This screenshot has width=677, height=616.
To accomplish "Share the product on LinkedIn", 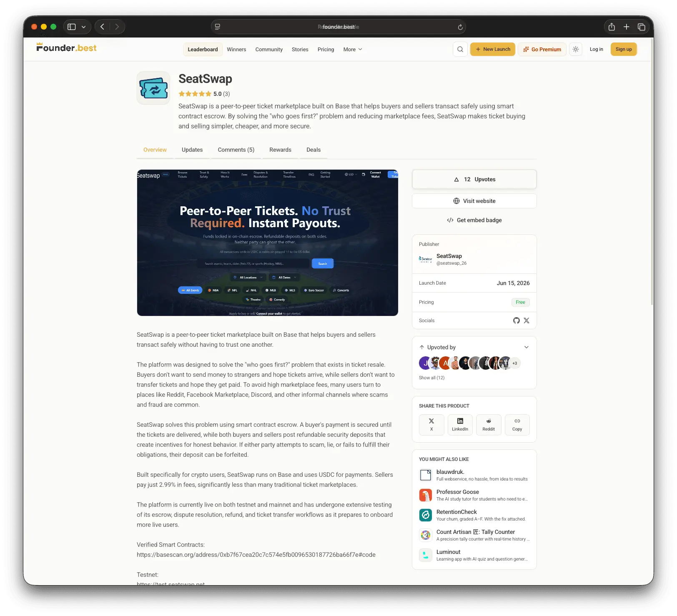I will [x=460, y=425].
